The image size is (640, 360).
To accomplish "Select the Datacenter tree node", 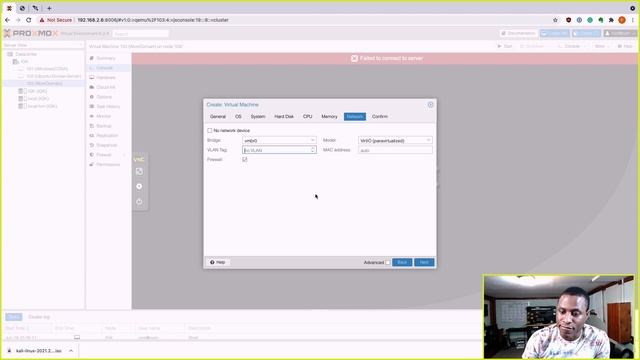I will 26,54.
